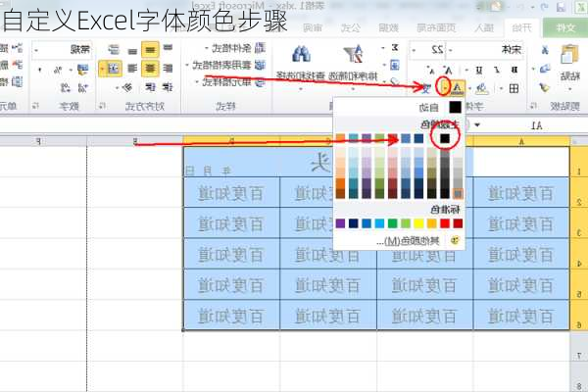Open More Colors (其他颜色(M)...)
This screenshot has height=392, width=588.
(x=400, y=240)
